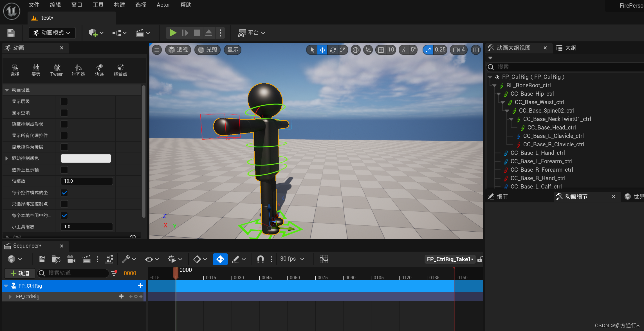This screenshot has height=331, width=644.
Task: Click the 搜索 field in animation outliner
Action: coord(566,67)
